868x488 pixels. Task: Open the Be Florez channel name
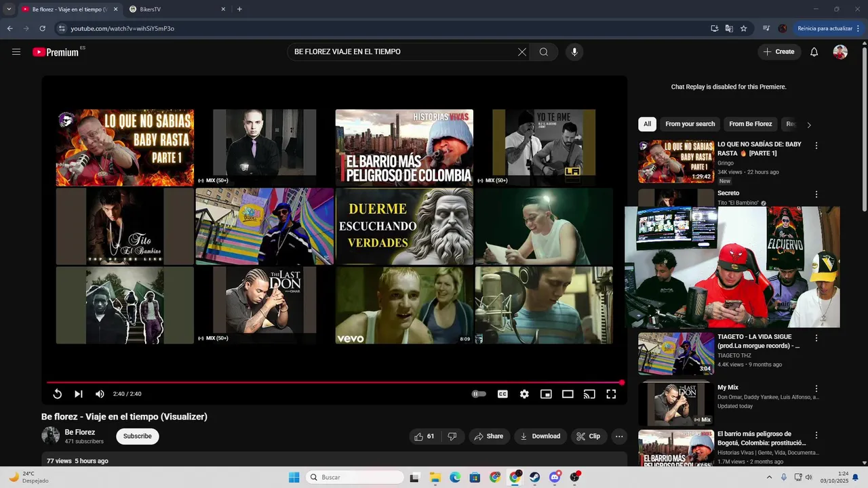[80, 432]
